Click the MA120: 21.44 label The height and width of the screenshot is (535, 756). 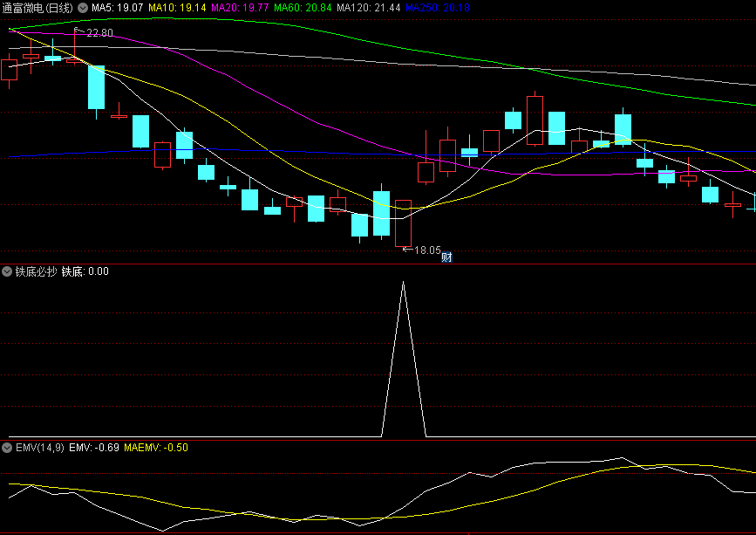point(368,8)
